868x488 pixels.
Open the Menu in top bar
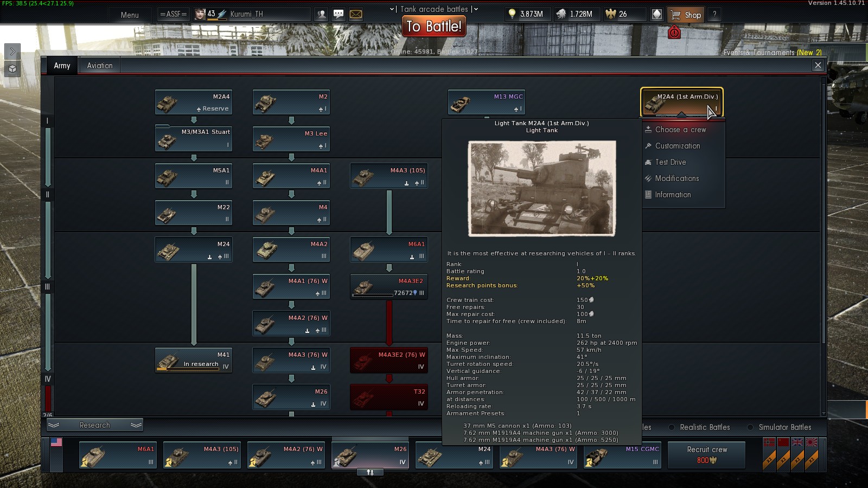(x=130, y=15)
